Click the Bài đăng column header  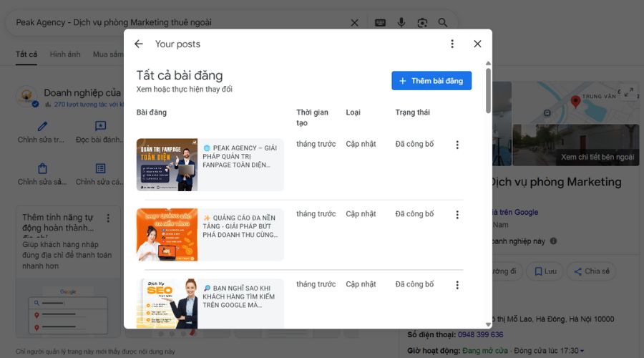[152, 112]
